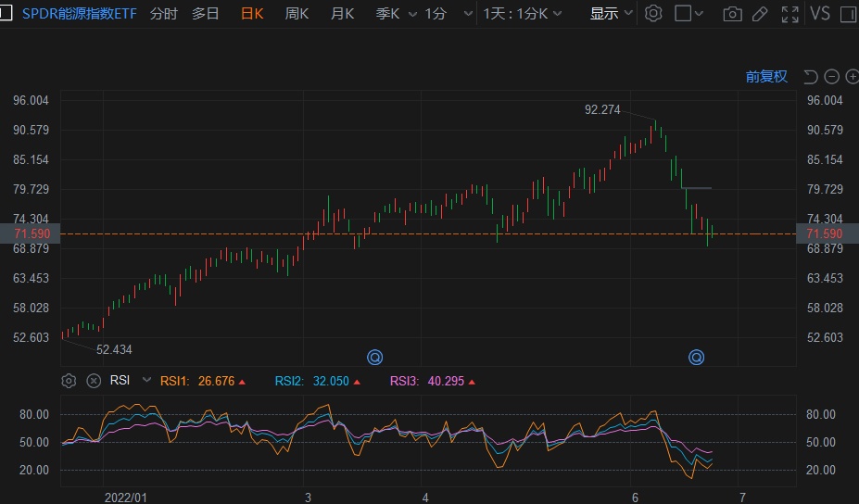
Task: Open chart settings gear in top toolbar
Action: pyautogui.click(x=653, y=14)
